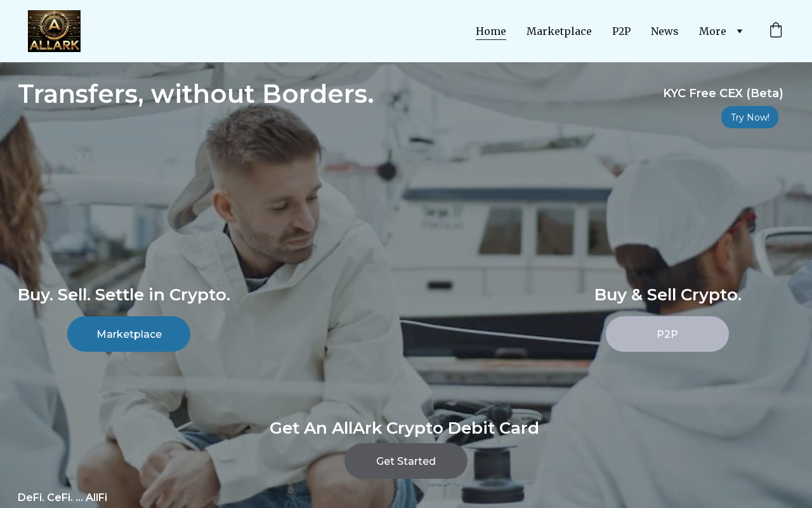Click the More label in navigation
Screen dimensions: 812x508
coord(712,31)
